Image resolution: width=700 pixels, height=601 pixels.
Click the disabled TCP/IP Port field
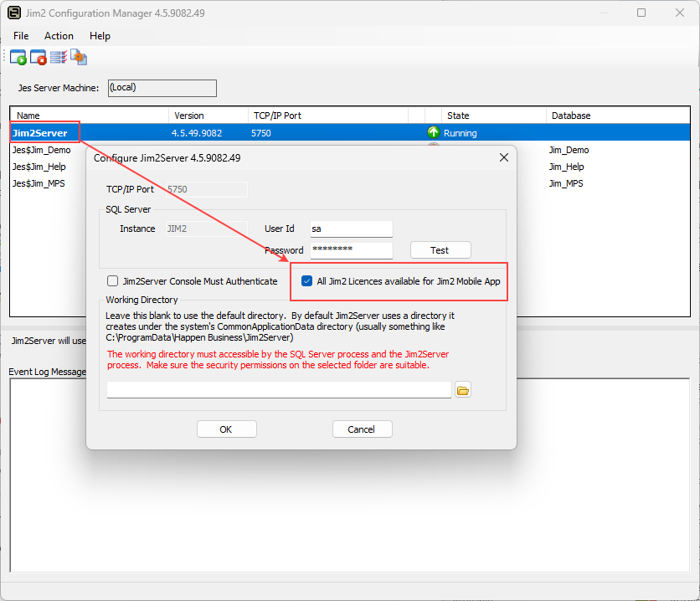[x=206, y=189]
